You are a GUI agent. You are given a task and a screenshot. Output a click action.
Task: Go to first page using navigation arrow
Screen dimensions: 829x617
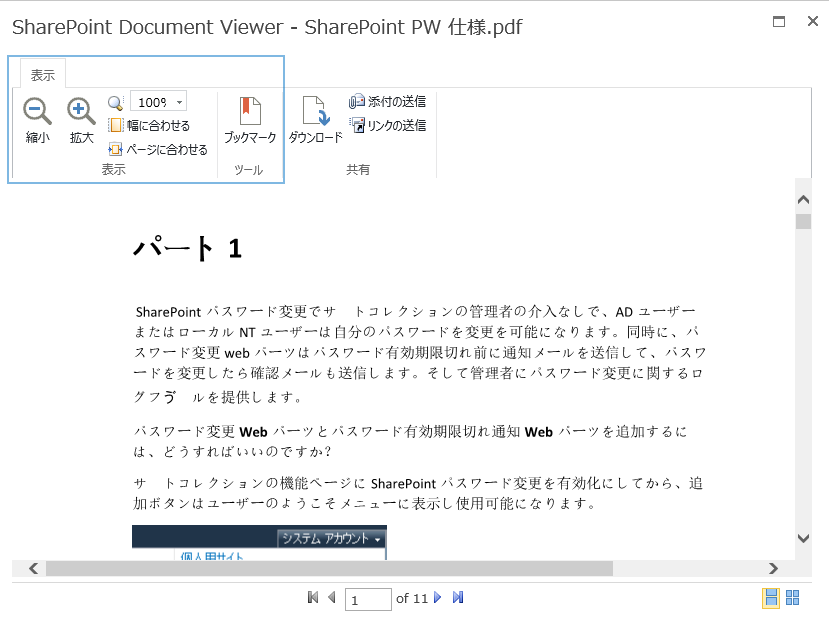[x=313, y=597]
